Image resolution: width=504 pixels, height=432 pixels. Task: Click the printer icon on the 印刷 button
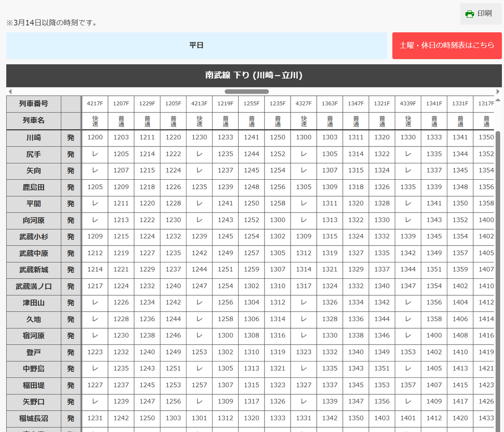[x=470, y=13]
